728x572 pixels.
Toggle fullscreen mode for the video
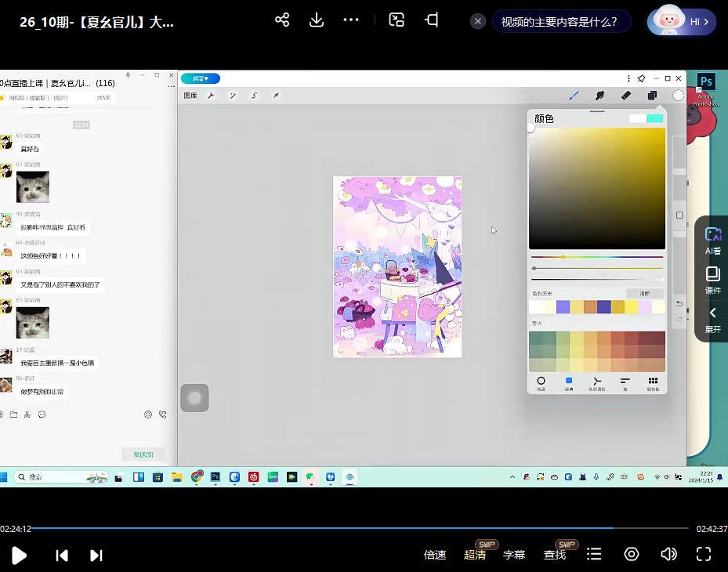(704, 555)
